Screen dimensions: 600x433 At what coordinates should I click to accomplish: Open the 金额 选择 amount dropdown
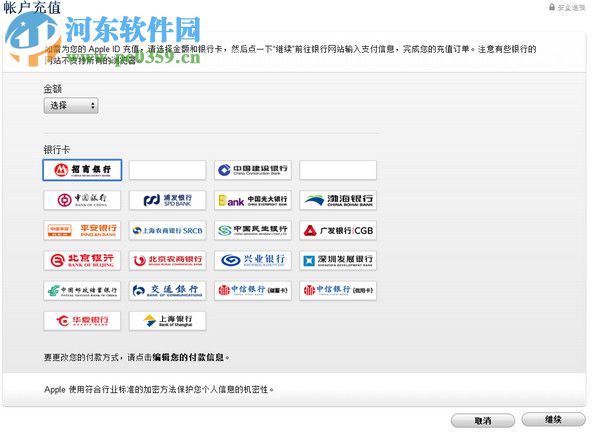[x=71, y=106]
